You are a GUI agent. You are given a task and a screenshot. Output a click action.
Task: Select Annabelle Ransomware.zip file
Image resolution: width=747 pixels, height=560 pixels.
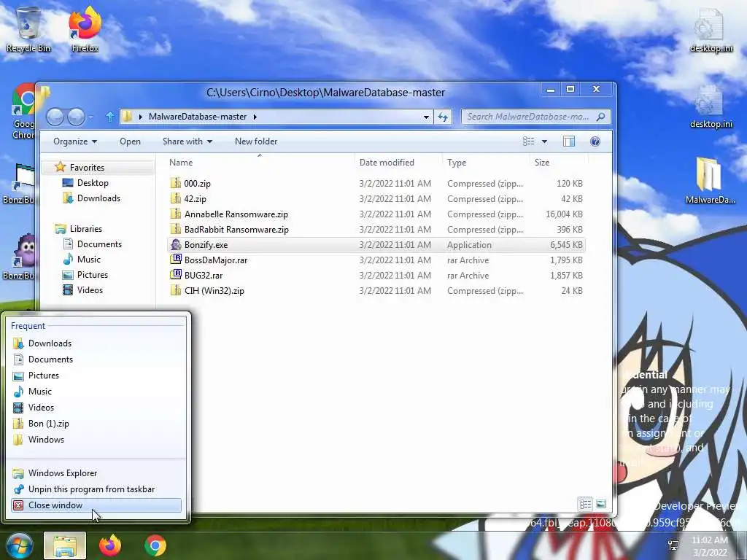click(x=376, y=214)
